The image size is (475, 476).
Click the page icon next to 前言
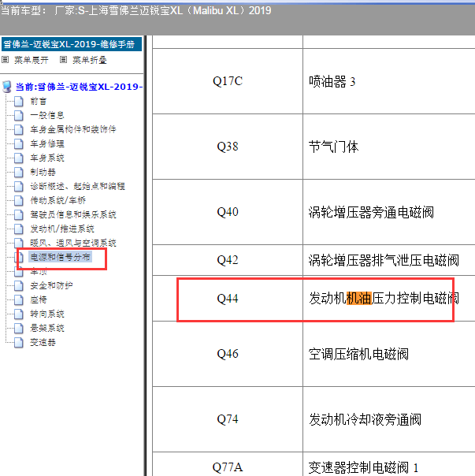(19, 101)
